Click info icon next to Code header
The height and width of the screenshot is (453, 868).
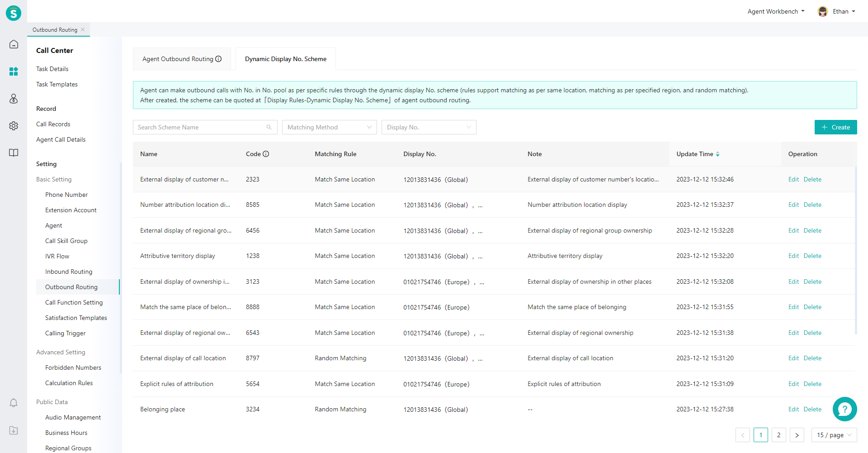[x=266, y=154]
